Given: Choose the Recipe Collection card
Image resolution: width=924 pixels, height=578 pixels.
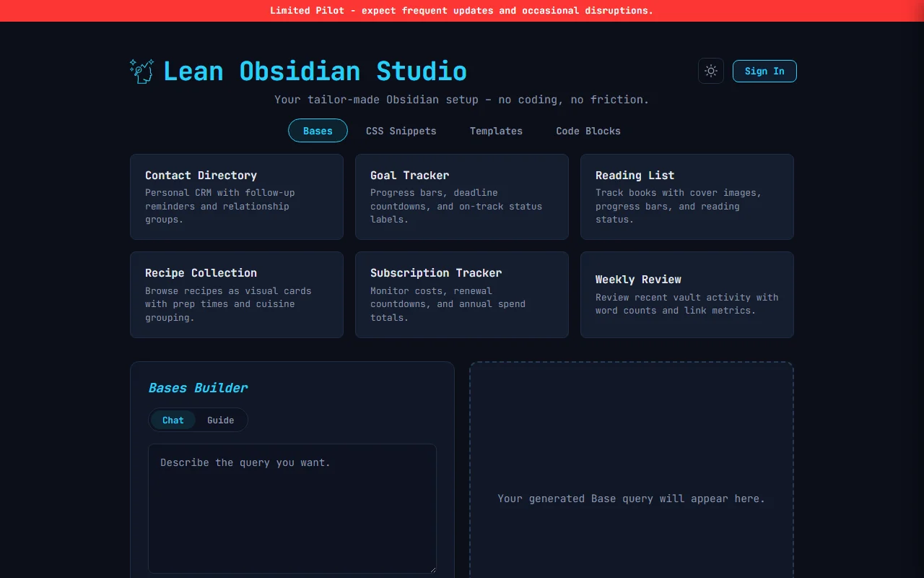Looking at the screenshot, I should coord(236,295).
